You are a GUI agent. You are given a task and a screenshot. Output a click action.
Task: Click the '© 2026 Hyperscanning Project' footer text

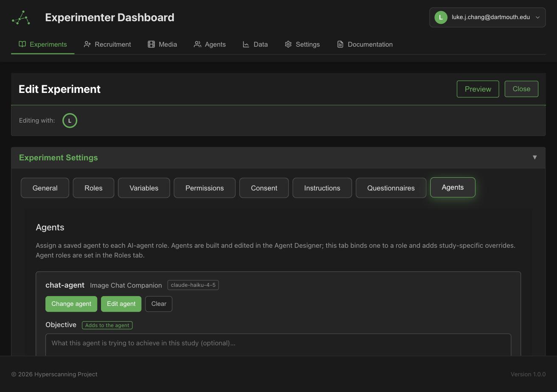54,374
